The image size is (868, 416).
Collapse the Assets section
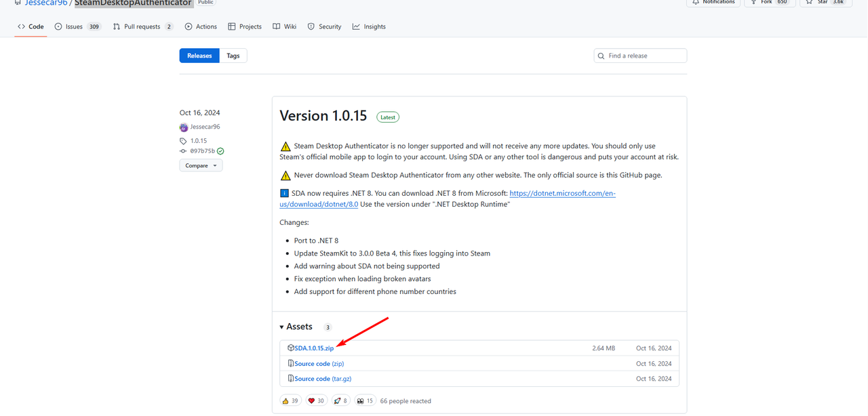click(296, 327)
